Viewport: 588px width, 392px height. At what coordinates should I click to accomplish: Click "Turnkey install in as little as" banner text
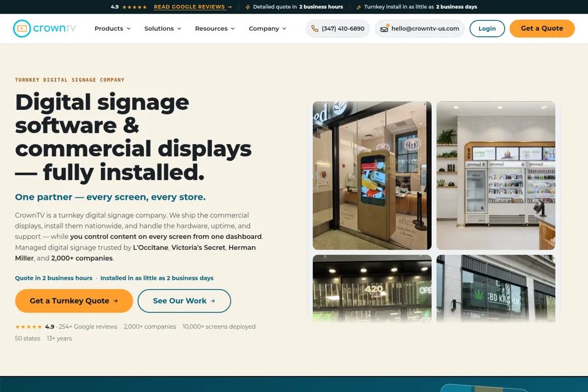tap(399, 7)
